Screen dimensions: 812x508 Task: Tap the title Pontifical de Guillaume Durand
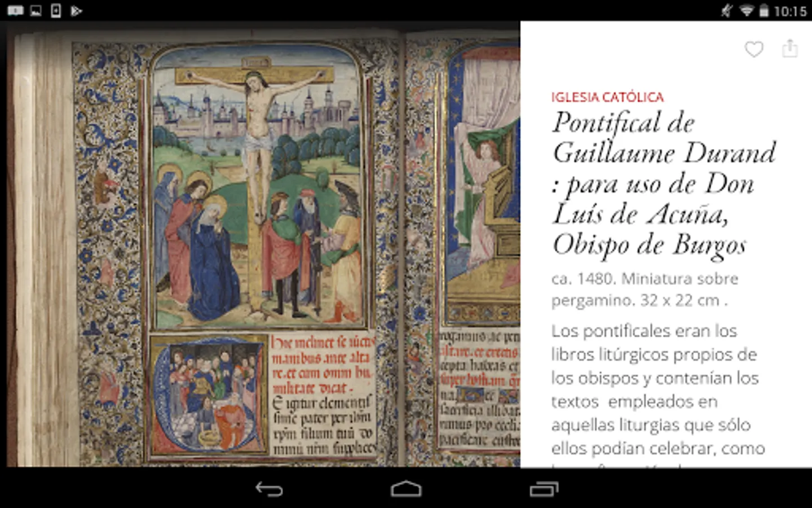(664, 184)
